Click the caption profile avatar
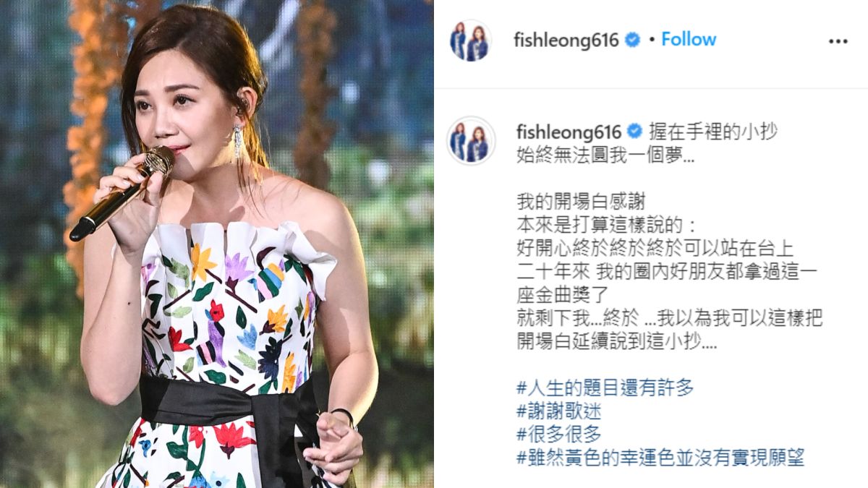Image resolution: width=868 pixels, height=488 pixels. click(x=471, y=140)
